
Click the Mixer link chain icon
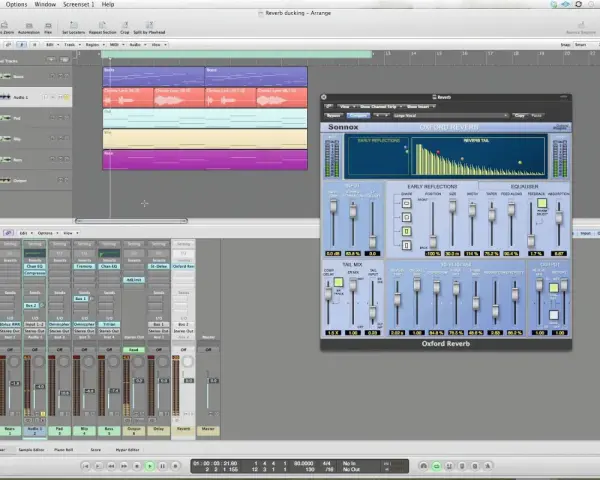click(8, 233)
